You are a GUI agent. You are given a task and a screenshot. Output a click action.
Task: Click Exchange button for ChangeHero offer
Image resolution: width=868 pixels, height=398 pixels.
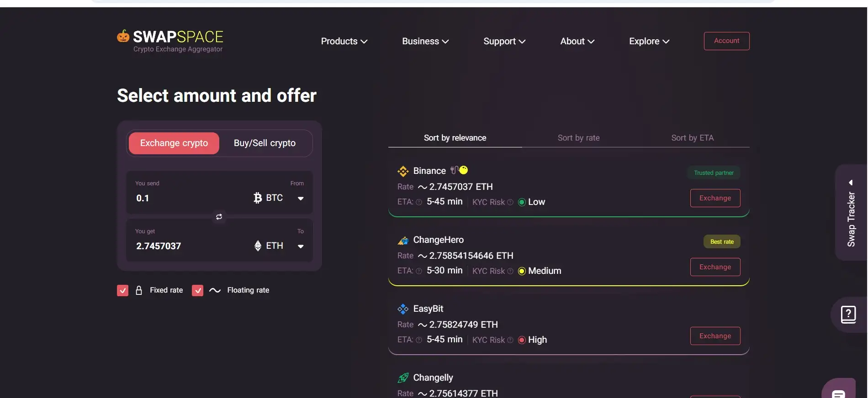click(715, 267)
